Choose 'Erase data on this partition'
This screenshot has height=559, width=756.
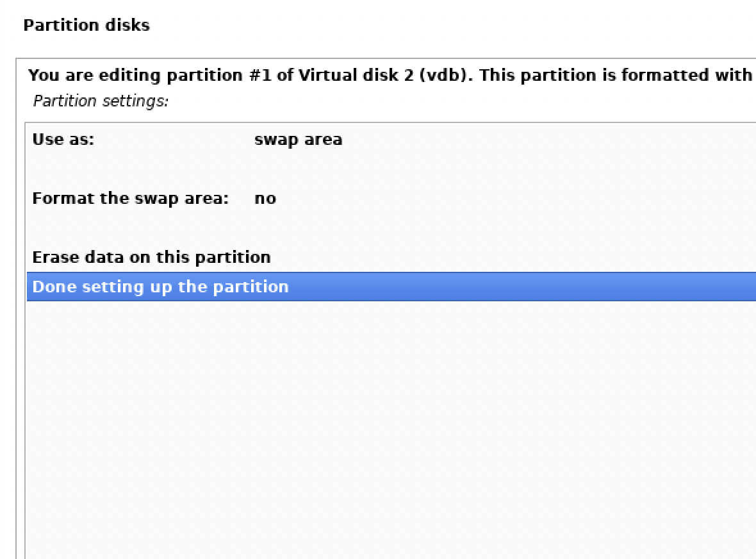click(151, 257)
